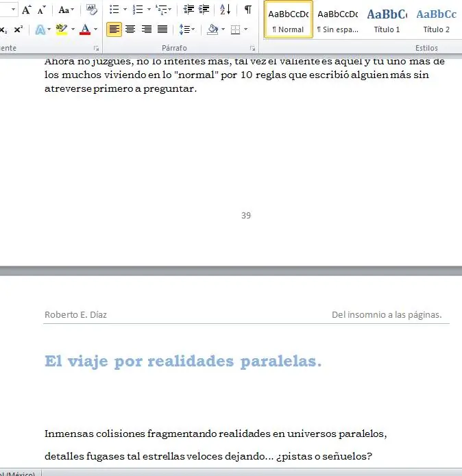
Task: Click the Numbering list icon
Action: click(138, 10)
